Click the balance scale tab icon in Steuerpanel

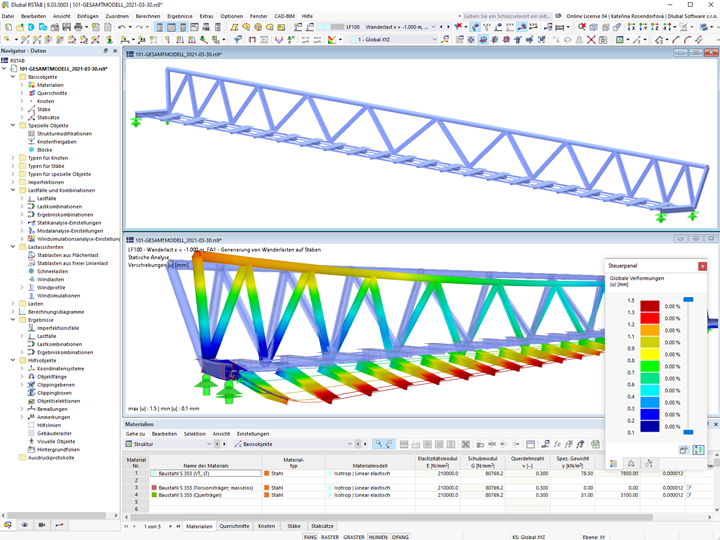click(x=631, y=463)
